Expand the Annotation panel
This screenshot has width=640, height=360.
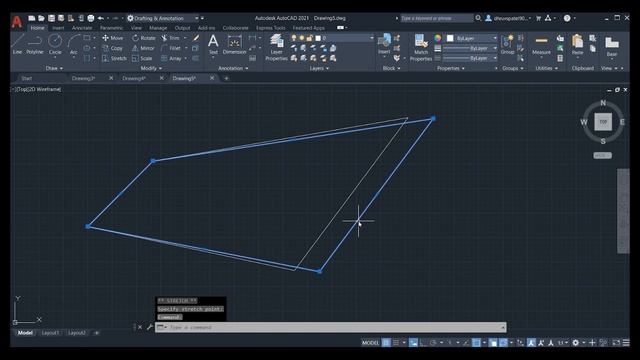[x=233, y=68]
